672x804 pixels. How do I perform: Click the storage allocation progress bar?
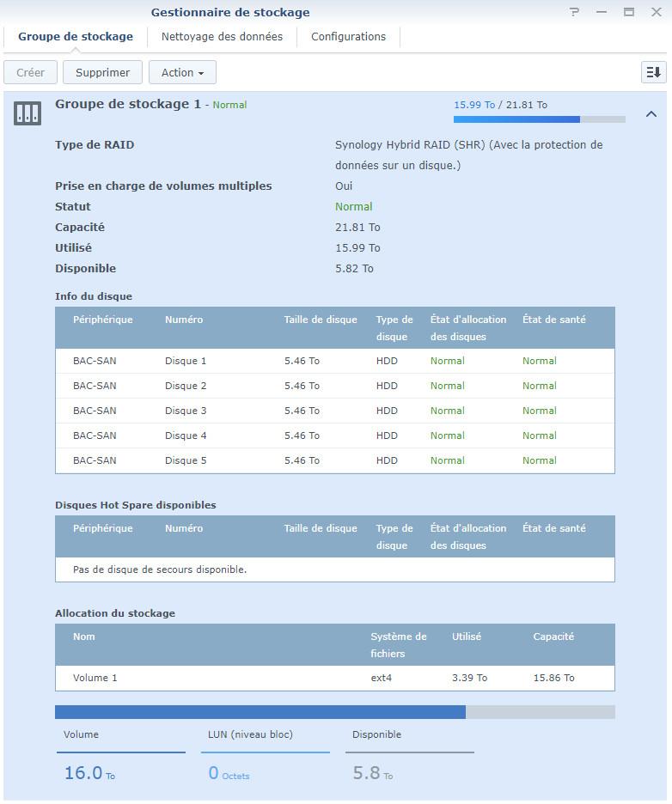point(334,712)
